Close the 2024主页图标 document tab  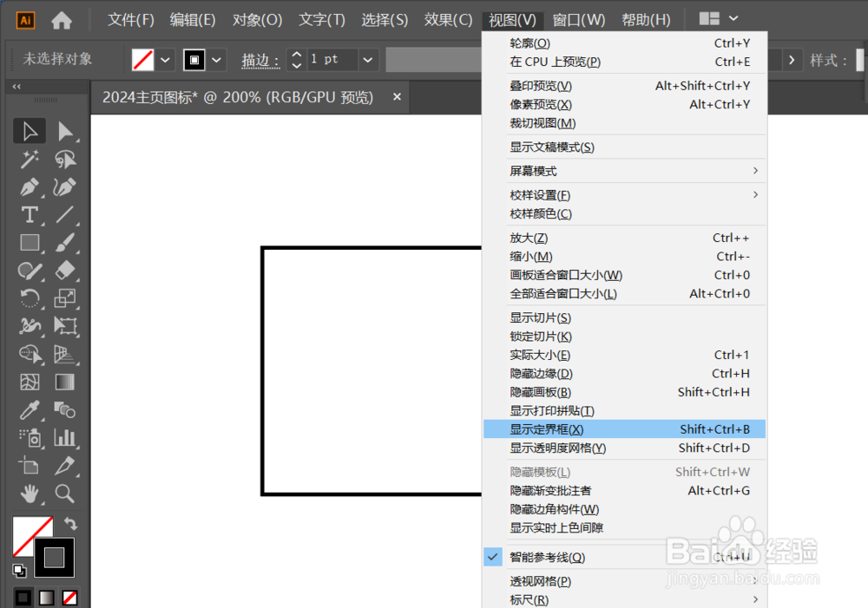click(x=397, y=97)
